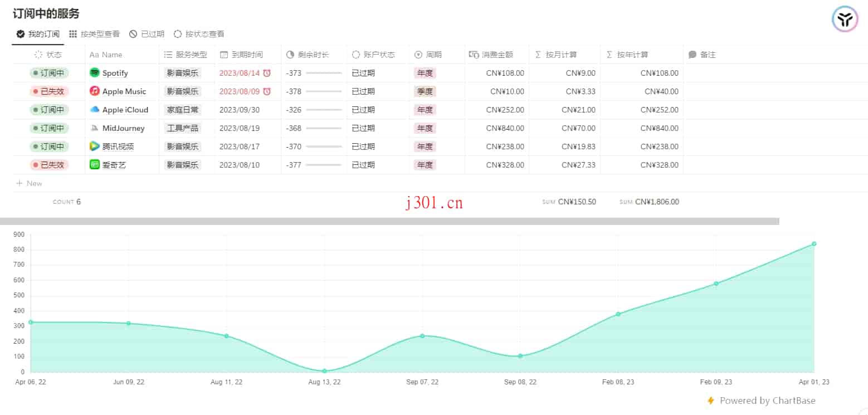Click the Apple Music icon
Image resolution: width=868 pixels, height=415 pixels.
[x=95, y=91]
